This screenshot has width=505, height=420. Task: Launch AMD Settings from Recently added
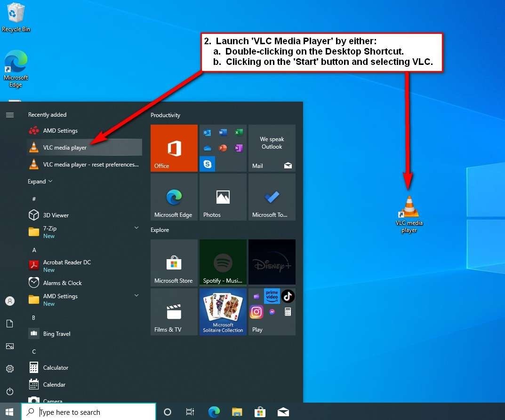[x=84, y=131]
